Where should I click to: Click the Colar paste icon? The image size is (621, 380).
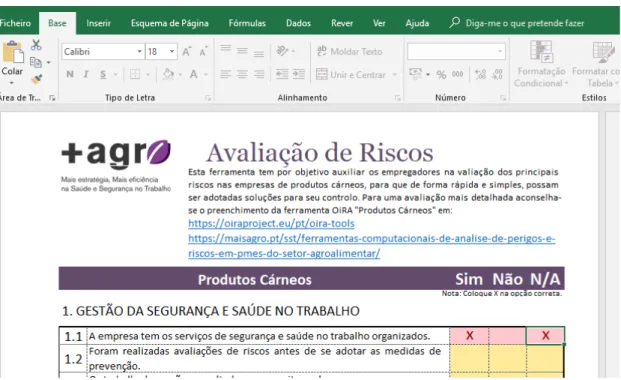12,52
